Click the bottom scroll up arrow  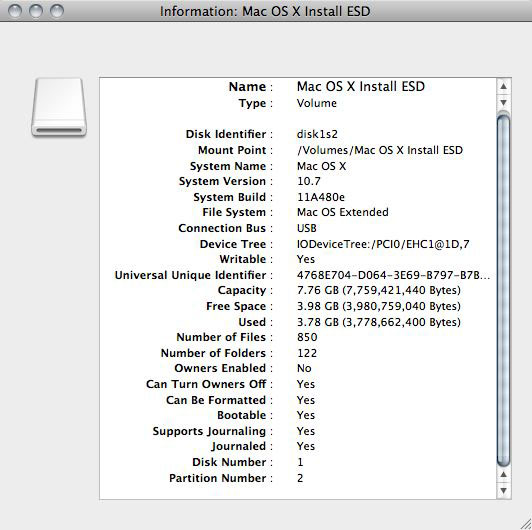pos(504,475)
